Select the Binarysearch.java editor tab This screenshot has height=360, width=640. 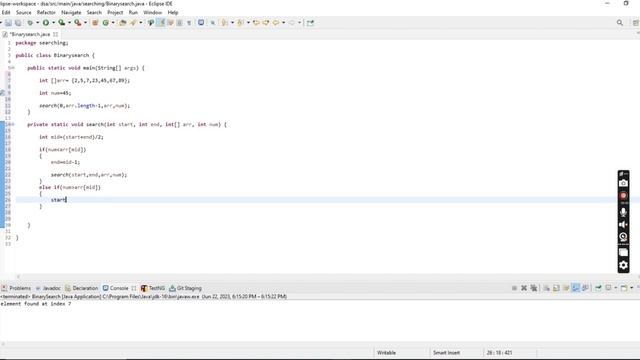[29, 34]
